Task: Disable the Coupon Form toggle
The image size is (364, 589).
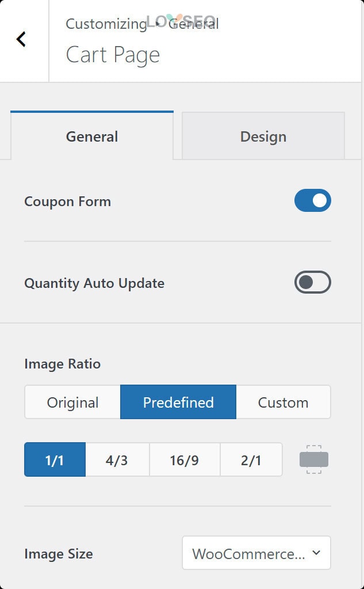Action: (x=313, y=200)
